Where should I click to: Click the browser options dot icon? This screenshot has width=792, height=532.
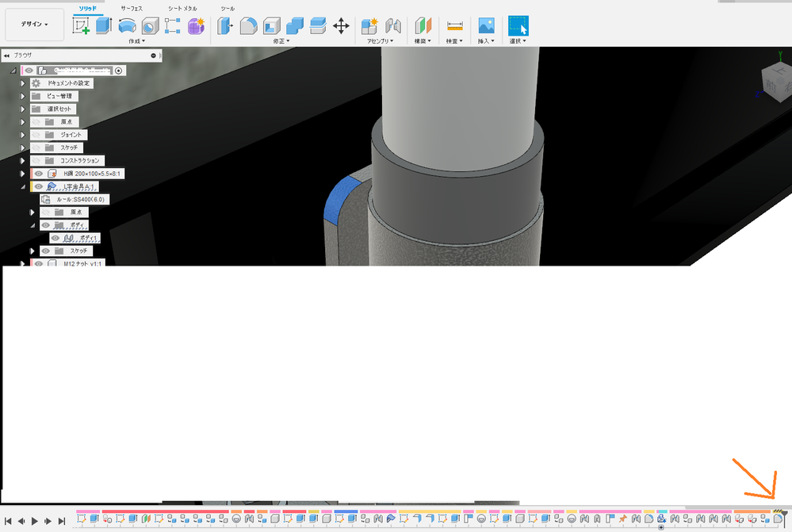pos(154,55)
